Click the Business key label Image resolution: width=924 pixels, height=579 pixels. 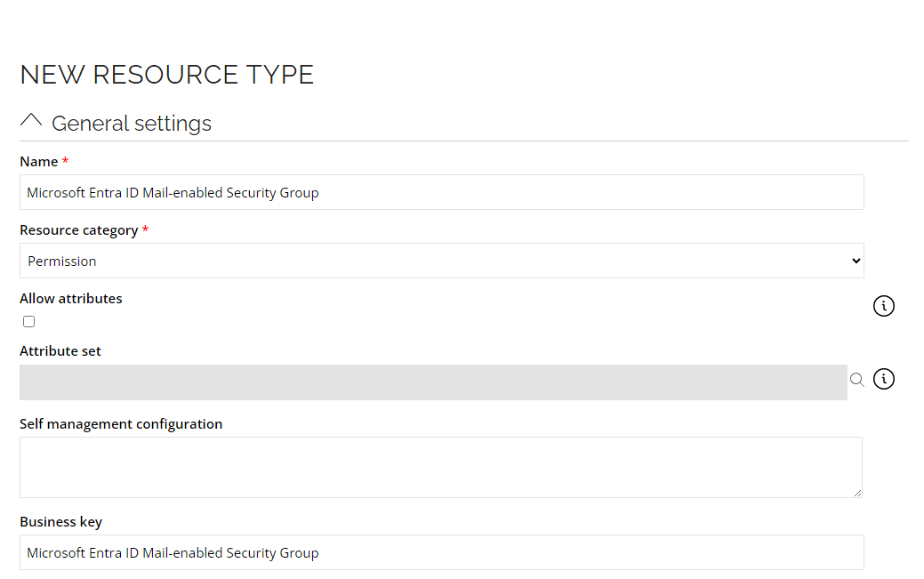pos(60,522)
